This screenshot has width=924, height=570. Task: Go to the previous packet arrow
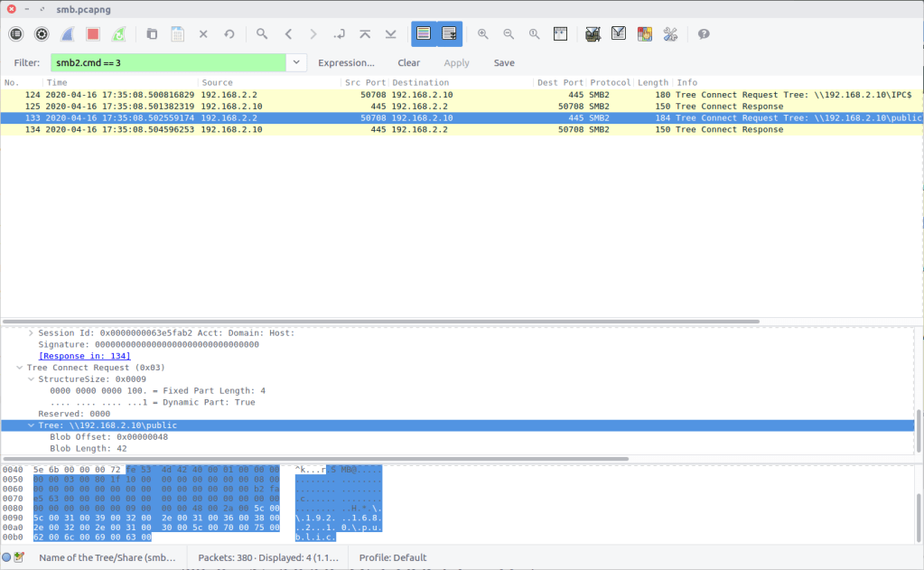(x=288, y=34)
